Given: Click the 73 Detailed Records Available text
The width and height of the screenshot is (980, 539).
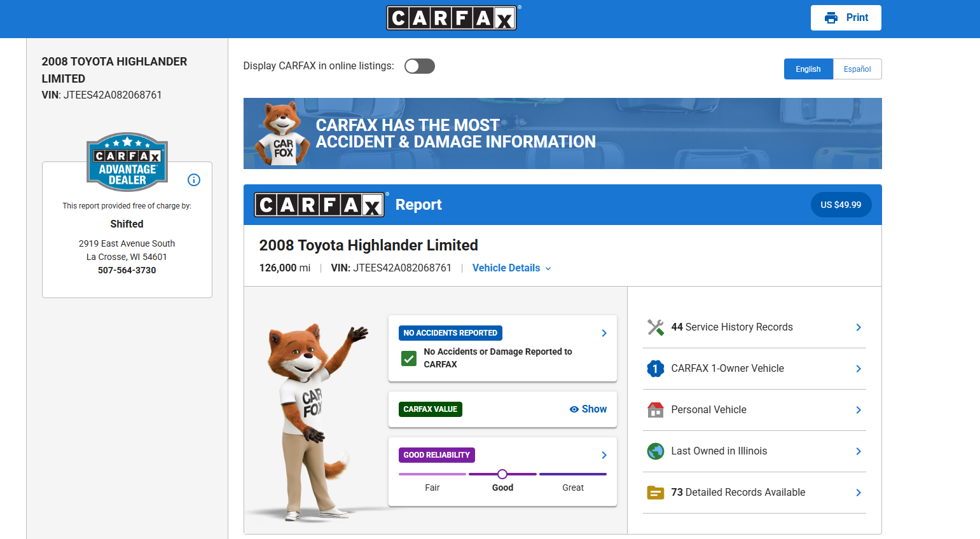Looking at the screenshot, I should point(738,493).
